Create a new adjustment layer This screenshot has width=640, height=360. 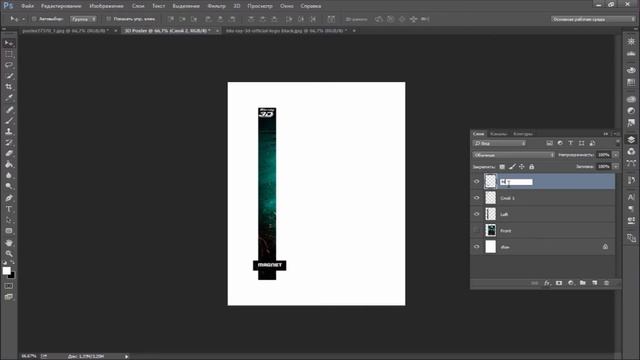click(571, 283)
